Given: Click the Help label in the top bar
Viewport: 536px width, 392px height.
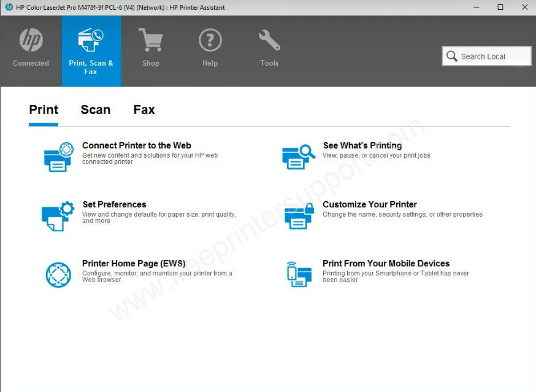Looking at the screenshot, I should pos(210,63).
